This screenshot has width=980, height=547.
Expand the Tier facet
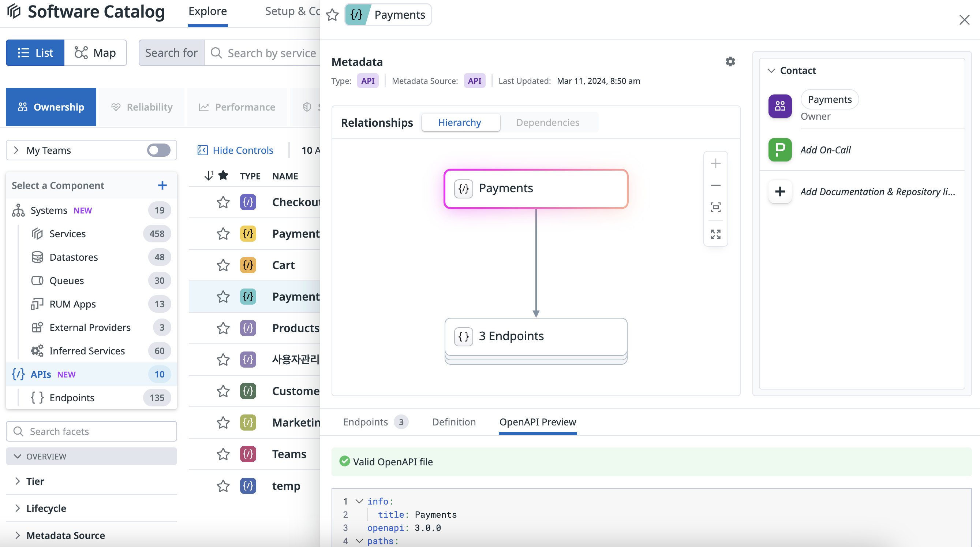[17, 481]
